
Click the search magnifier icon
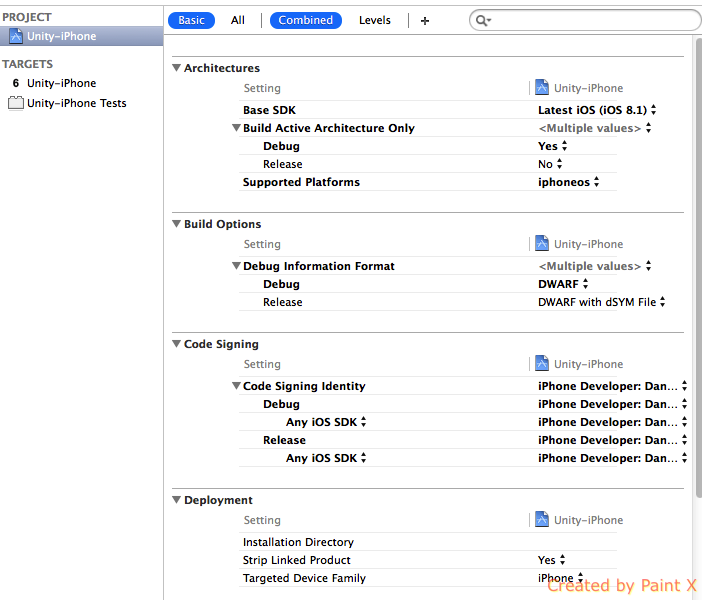483,21
